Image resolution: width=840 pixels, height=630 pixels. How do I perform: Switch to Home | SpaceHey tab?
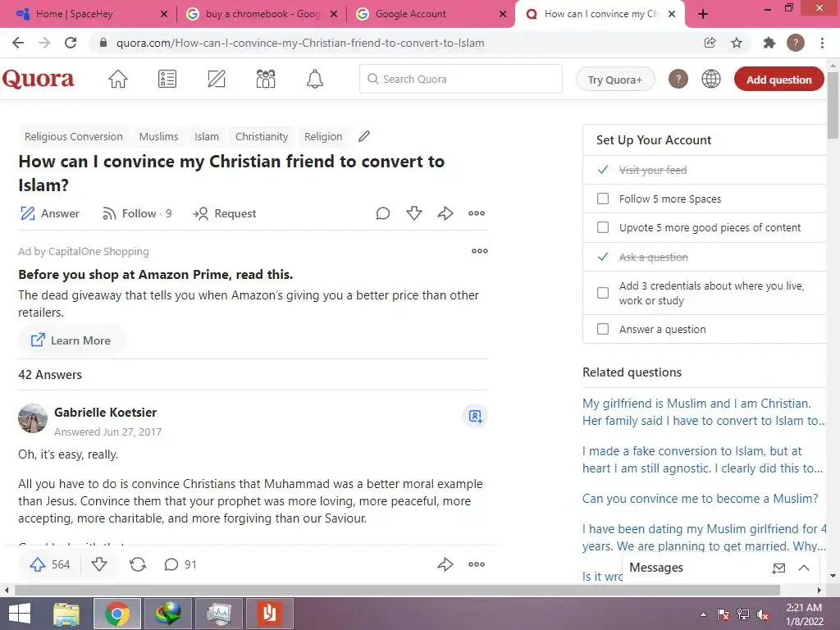91,14
